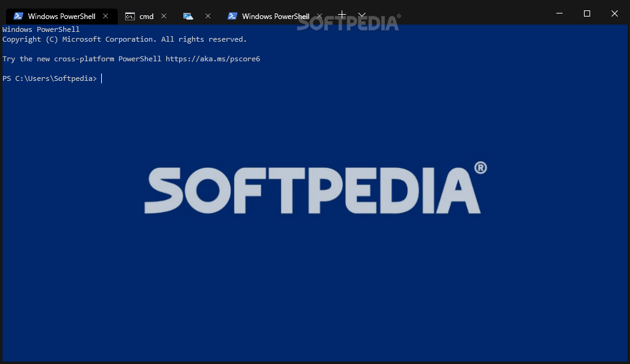The width and height of the screenshot is (630, 364).
Task: Click the PowerShell icon on the first tab
Action: pos(18,16)
